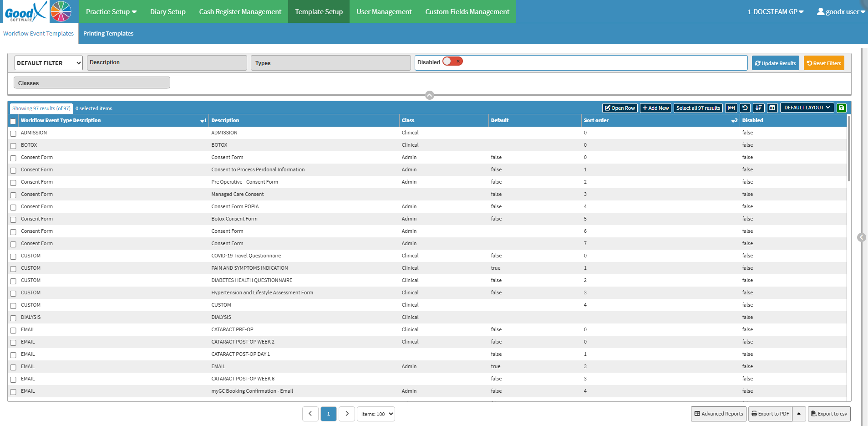Save layout with green save icon
The width and height of the screenshot is (868, 426).
(x=841, y=108)
